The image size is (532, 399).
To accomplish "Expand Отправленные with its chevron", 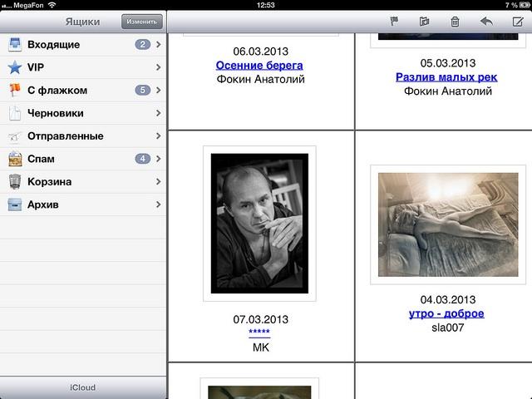I will (x=159, y=135).
